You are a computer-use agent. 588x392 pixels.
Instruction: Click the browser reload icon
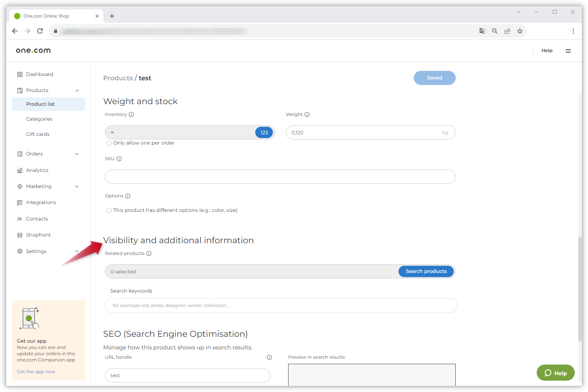40,31
